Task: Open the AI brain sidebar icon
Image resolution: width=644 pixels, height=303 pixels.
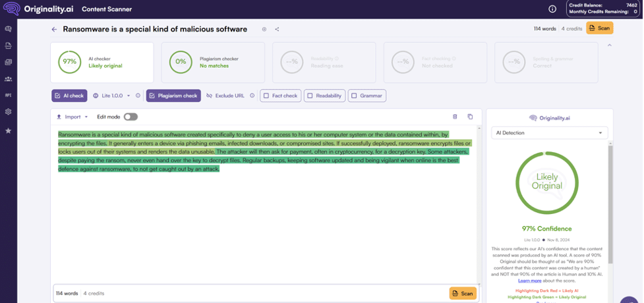Action: pos(8,29)
